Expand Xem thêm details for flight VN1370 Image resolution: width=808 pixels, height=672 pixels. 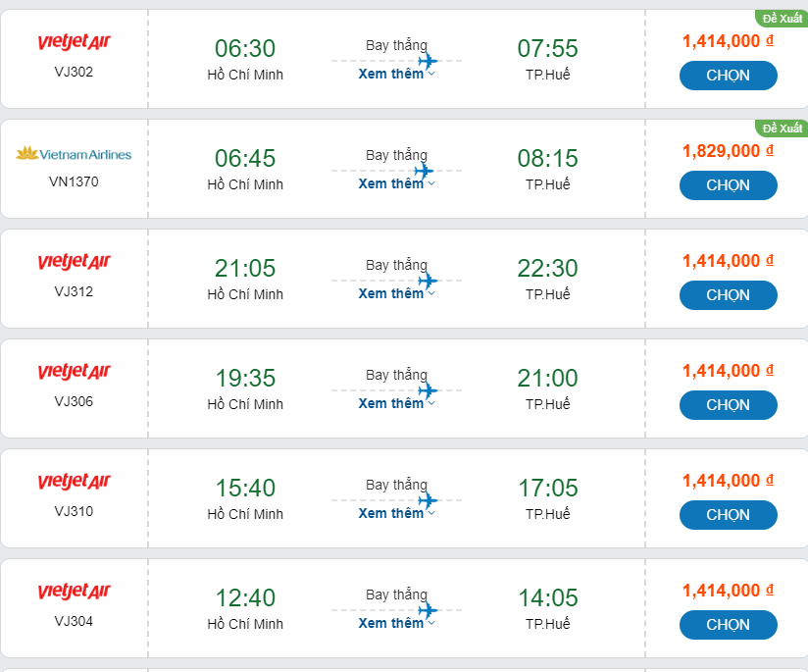click(396, 183)
